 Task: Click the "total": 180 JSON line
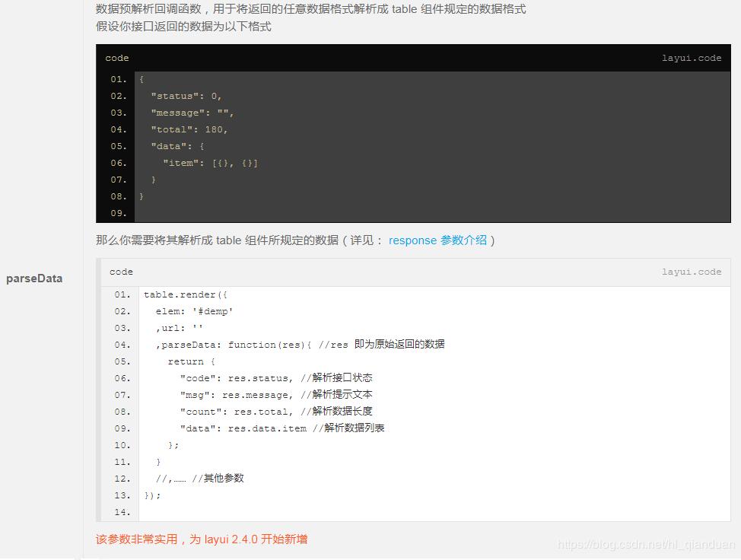(189, 130)
